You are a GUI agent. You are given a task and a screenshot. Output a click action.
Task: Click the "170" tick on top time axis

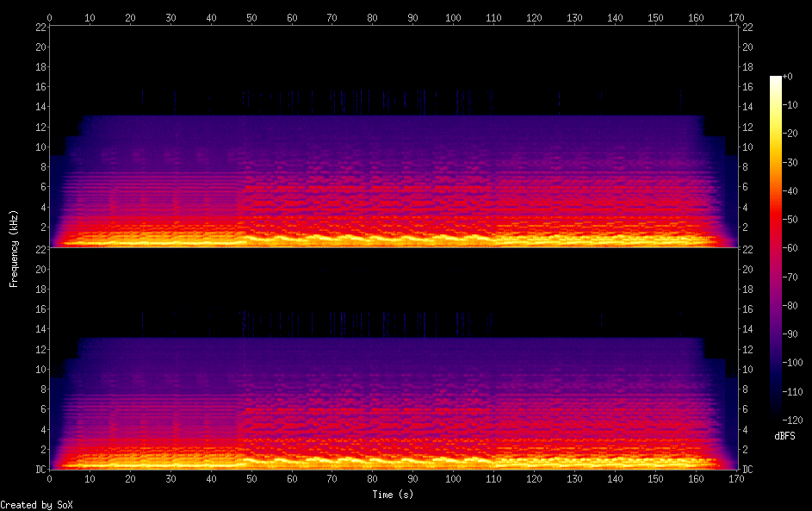(735, 16)
